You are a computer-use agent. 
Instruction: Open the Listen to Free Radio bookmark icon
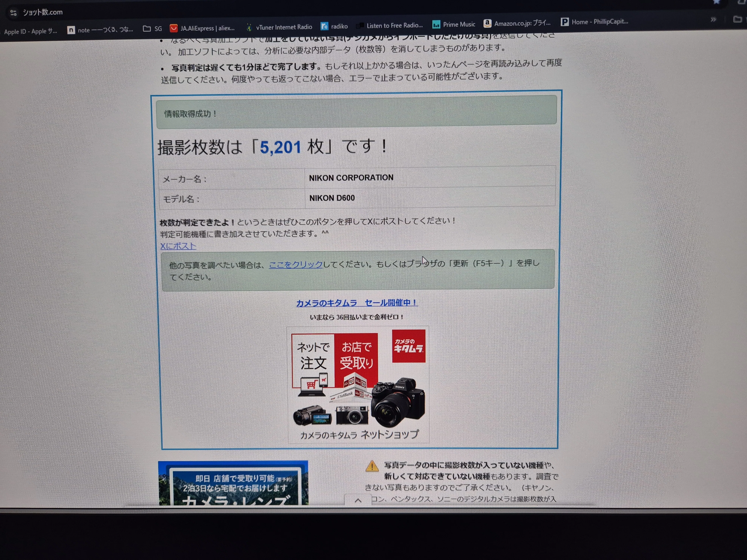[360, 26]
